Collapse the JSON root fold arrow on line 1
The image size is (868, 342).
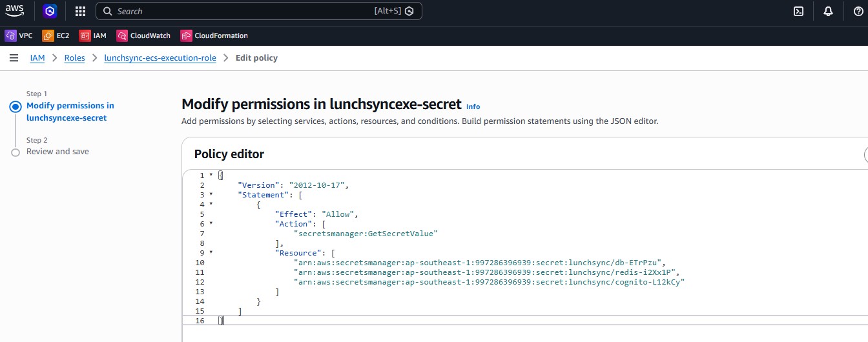click(x=211, y=176)
